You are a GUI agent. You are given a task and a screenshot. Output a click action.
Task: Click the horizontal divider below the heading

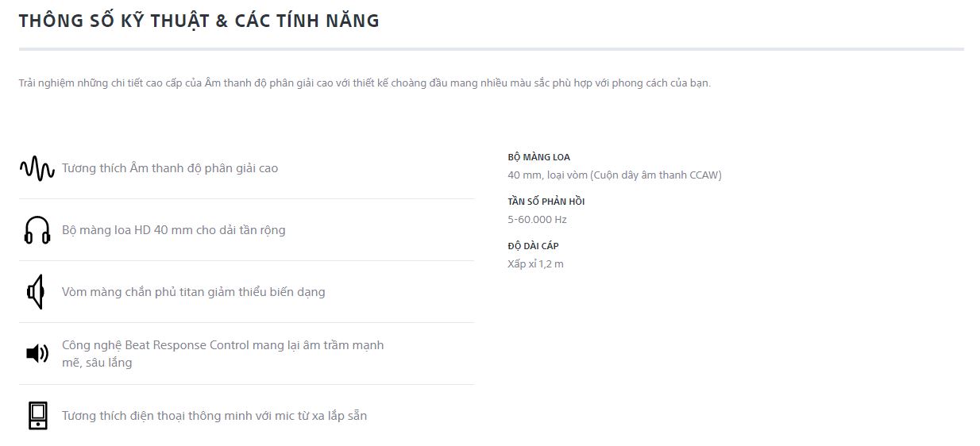tap(491, 49)
